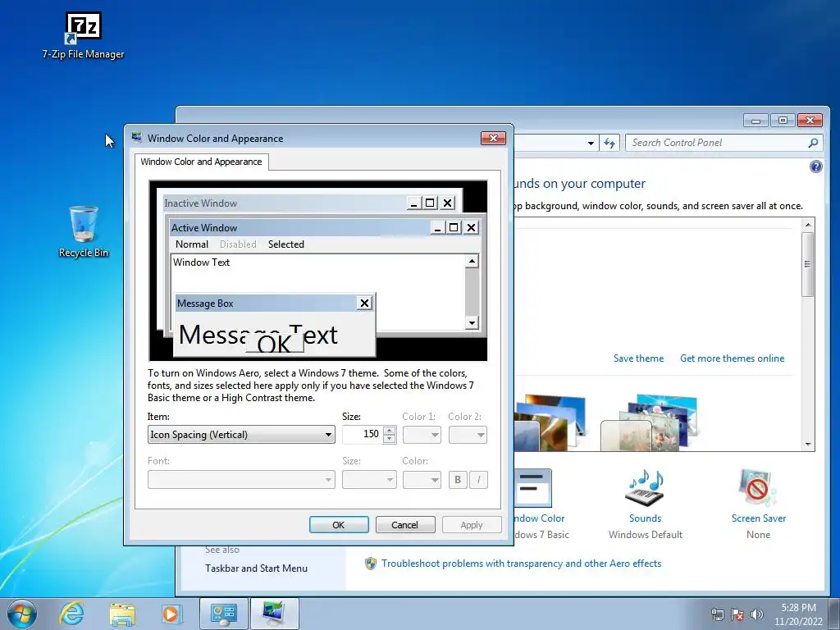Open the Font Size dropdown
The height and width of the screenshot is (630, 840).
coord(369,479)
